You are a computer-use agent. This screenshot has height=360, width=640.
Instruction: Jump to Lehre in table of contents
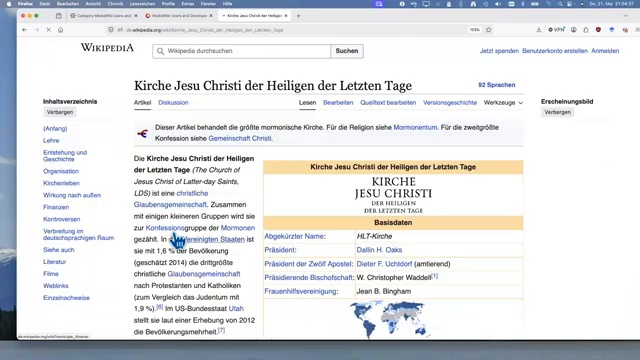(51, 140)
